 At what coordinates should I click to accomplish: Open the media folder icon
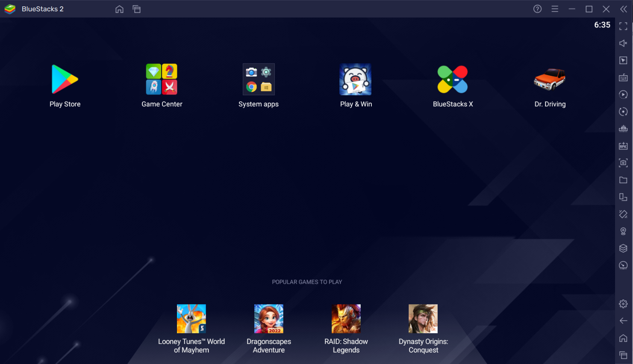pos(623,180)
